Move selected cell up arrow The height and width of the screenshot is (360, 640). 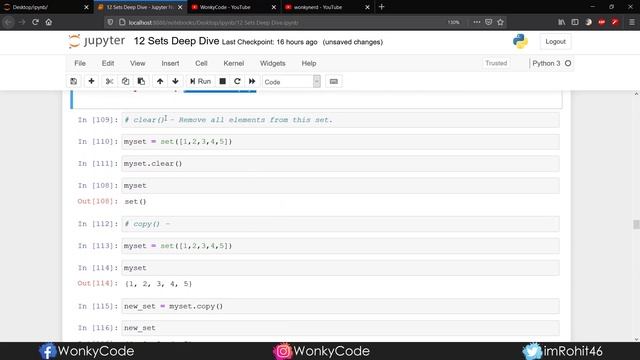pos(160,81)
